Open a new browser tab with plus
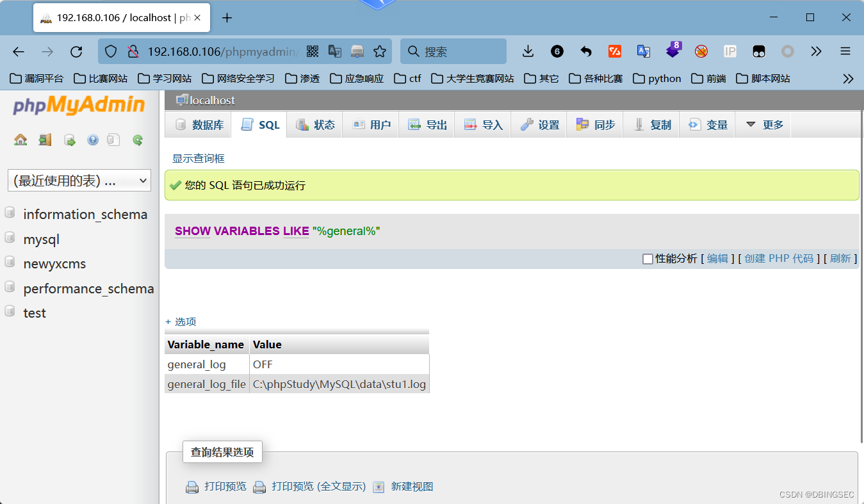The height and width of the screenshot is (504, 864). [227, 18]
